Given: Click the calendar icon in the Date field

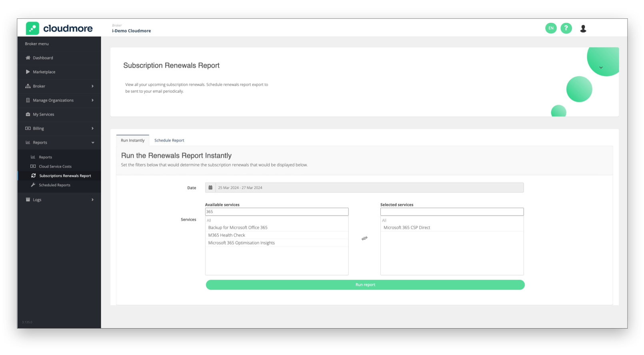Looking at the screenshot, I should pyautogui.click(x=210, y=187).
